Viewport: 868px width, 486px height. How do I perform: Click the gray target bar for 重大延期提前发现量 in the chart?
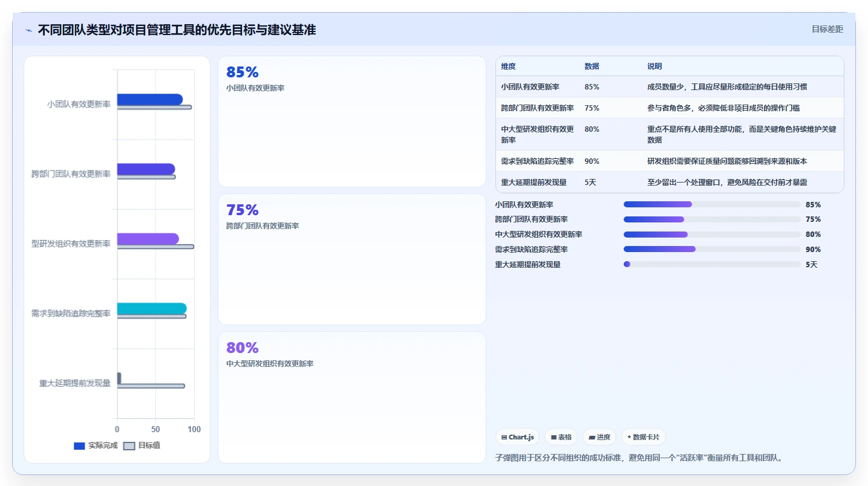point(151,386)
